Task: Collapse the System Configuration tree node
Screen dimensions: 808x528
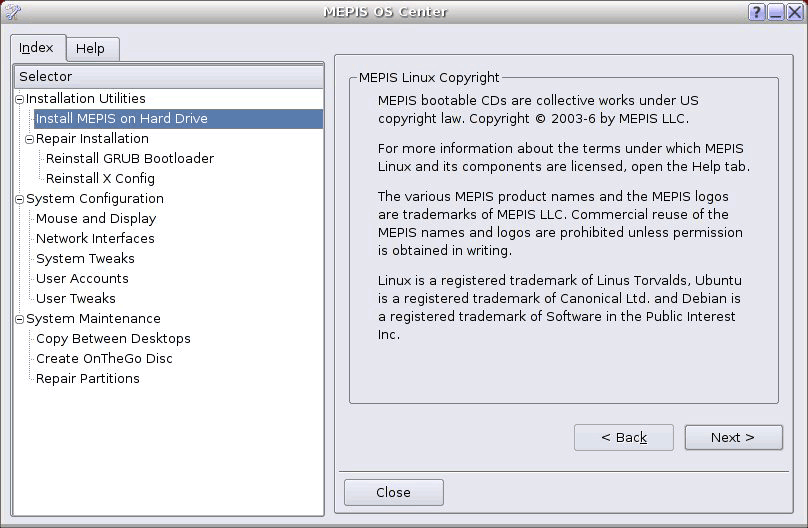Action: pos(20,199)
